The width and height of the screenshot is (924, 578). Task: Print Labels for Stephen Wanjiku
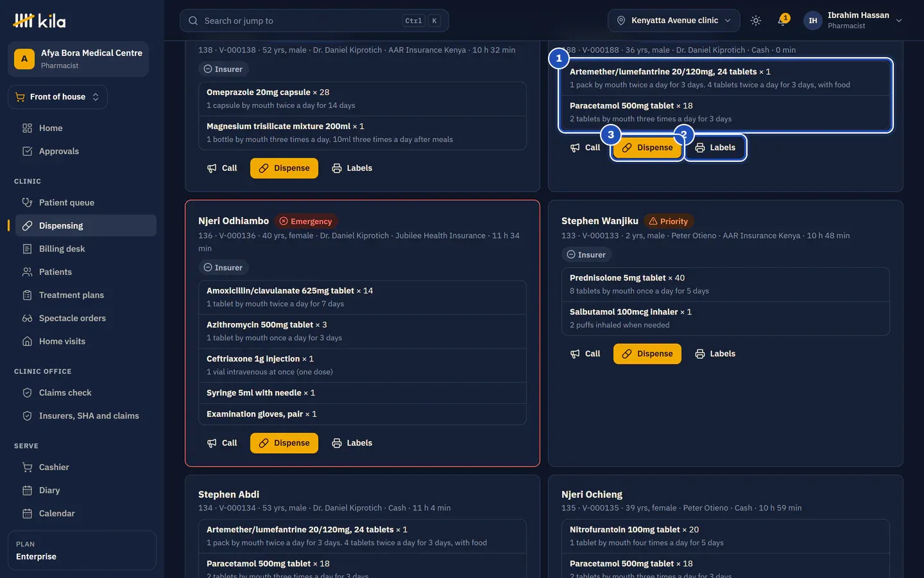715,354
